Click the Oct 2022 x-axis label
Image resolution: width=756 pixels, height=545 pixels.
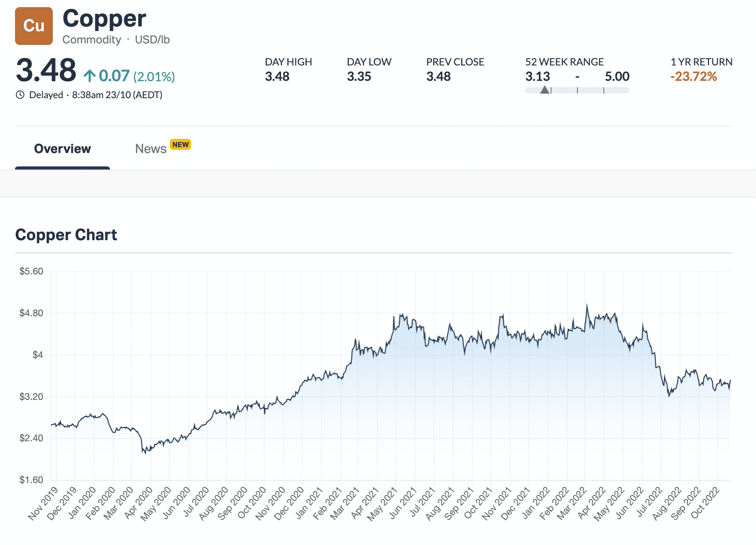[x=705, y=504]
